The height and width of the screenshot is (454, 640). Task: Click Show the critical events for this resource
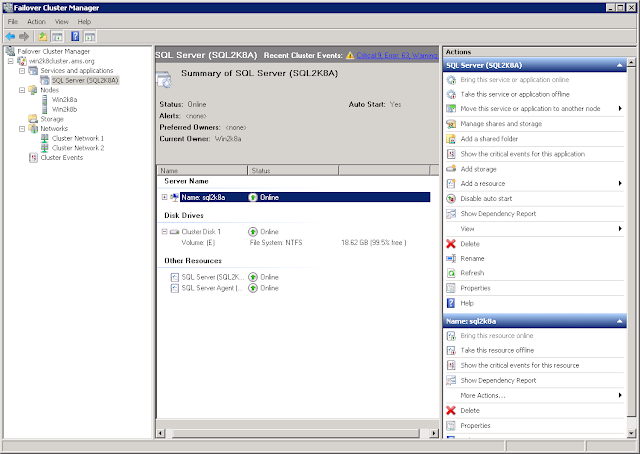click(520, 365)
